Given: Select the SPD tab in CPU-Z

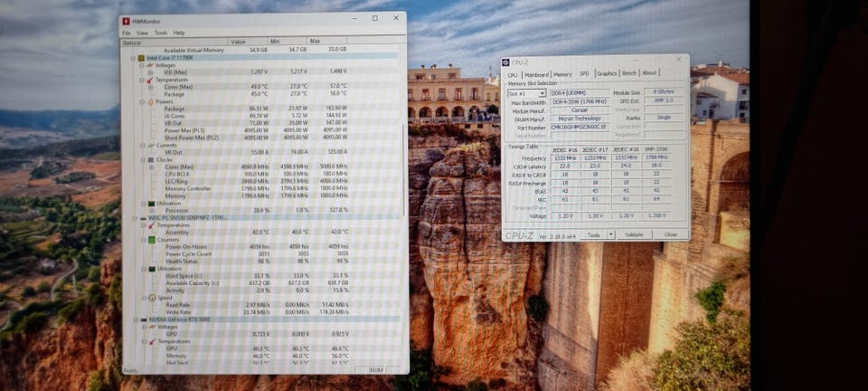Looking at the screenshot, I should click(585, 73).
